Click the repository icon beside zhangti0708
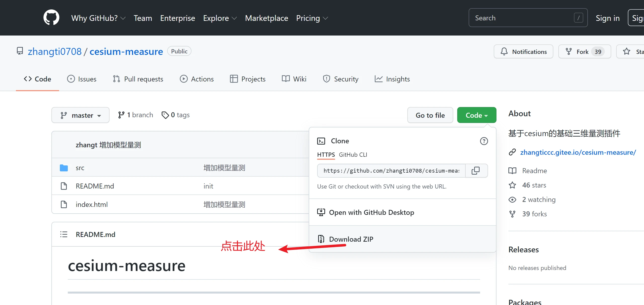644x305 pixels. tap(20, 51)
